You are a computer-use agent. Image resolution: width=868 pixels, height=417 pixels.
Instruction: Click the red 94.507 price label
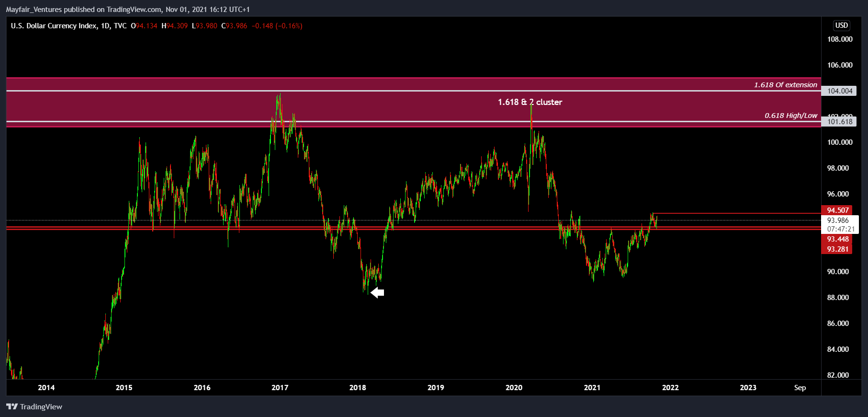837,210
